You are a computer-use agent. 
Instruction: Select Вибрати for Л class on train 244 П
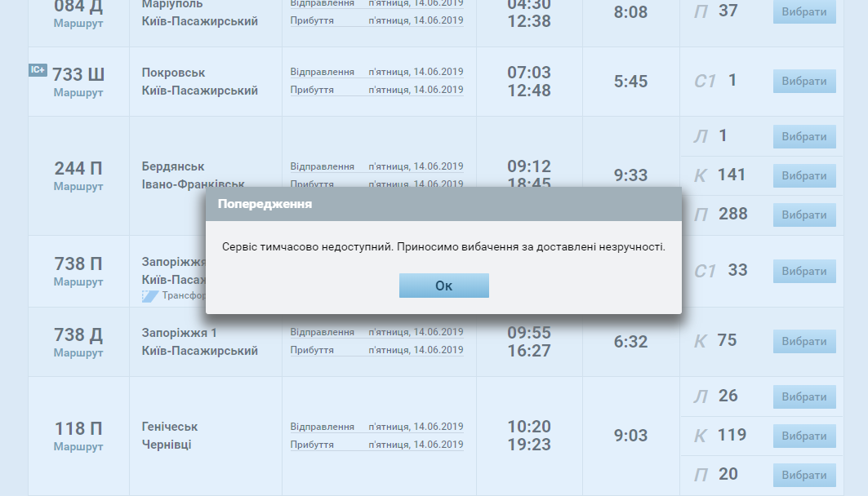(x=804, y=137)
